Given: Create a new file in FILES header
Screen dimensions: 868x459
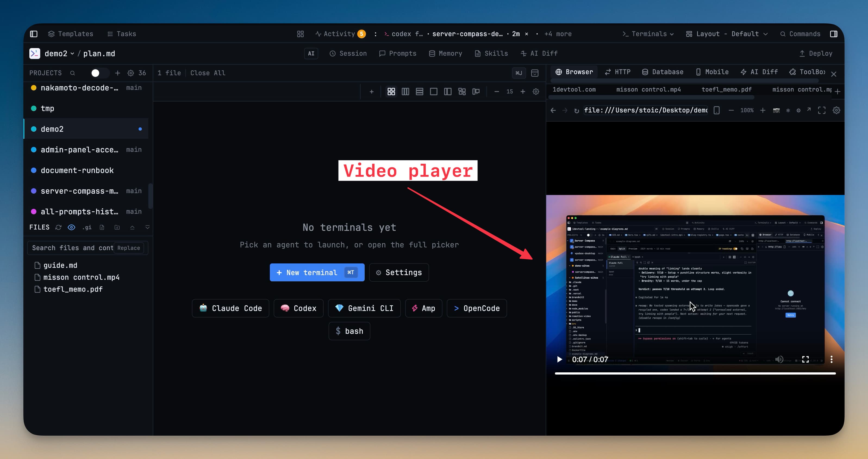Looking at the screenshot, I should 102,227.
